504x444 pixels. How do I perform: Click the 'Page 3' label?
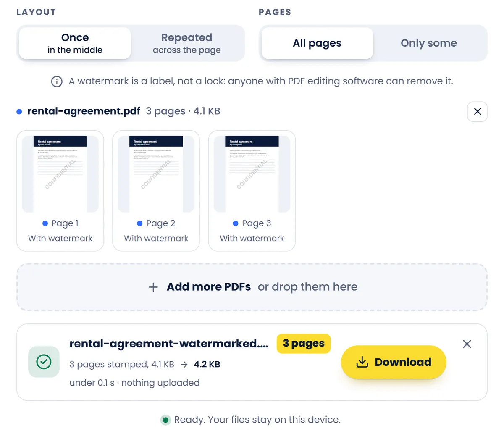pos(256,223)
